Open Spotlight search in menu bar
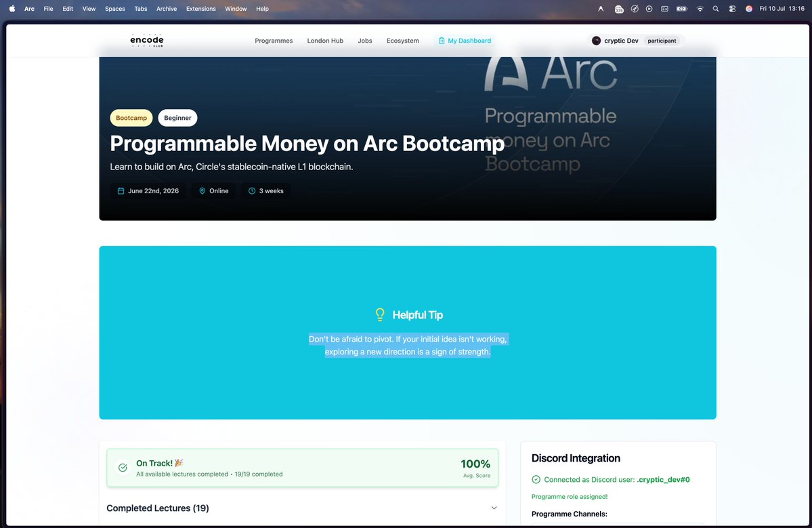812x528 pixels. click(x=716, y=9)
